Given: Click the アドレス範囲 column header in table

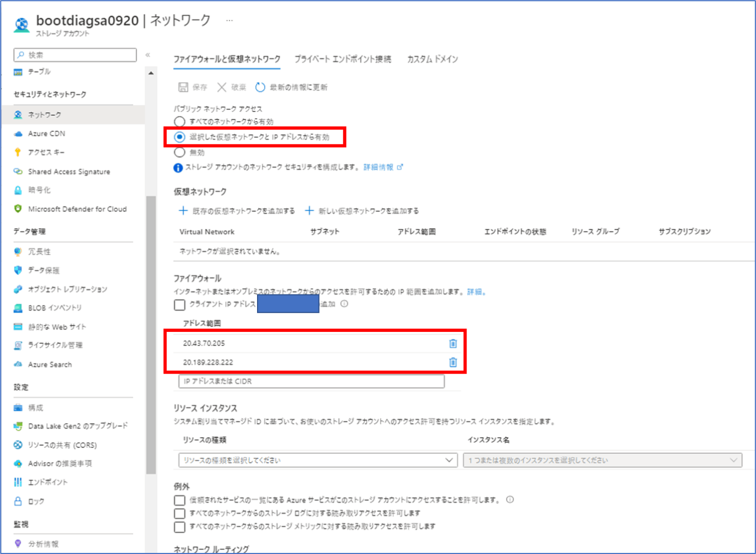Looking at the screenshot, I should [x=416, y=231].
